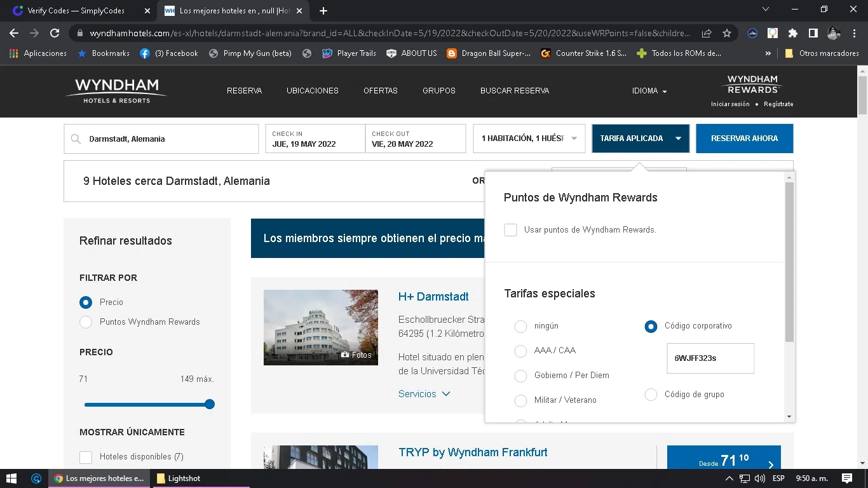Open the Windows Start menu
The height and width of the screenshot is (488, 868).
click(x=11, y=478)
